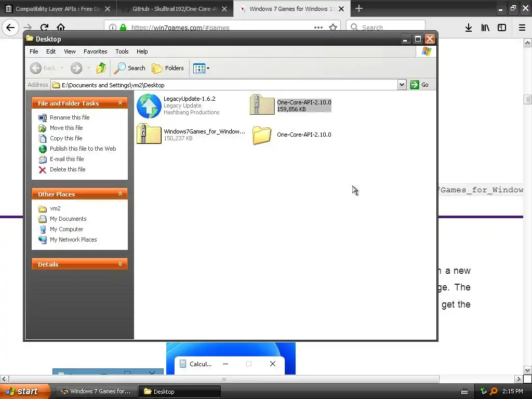Click the browser downloads arrow icon
The width and height of the screenshot is (532, 399).
[469, 28]
